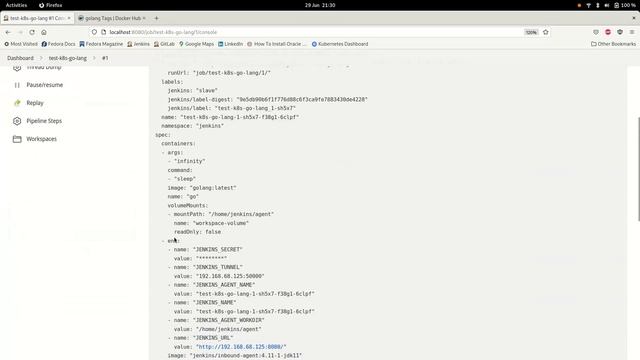Click the line name: "JENKINS_SECRET"
This screenshot has height=360, width=640.
tap(208, 249)
